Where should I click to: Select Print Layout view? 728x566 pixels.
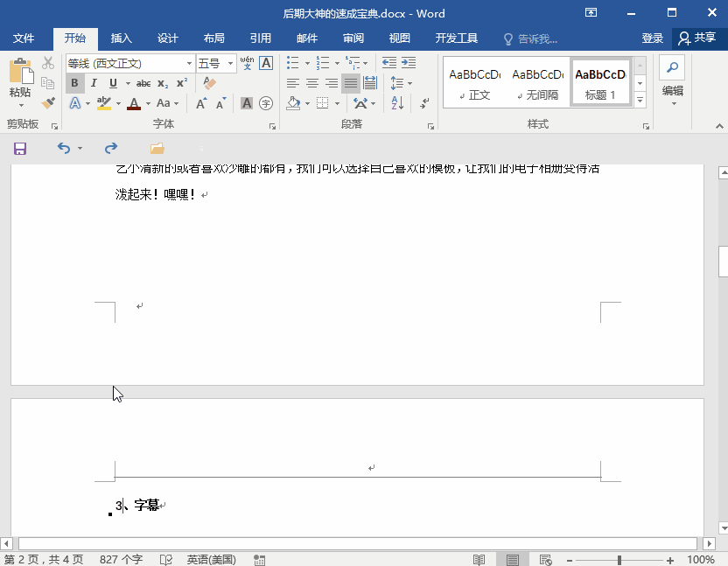click(x=513, y=560)
